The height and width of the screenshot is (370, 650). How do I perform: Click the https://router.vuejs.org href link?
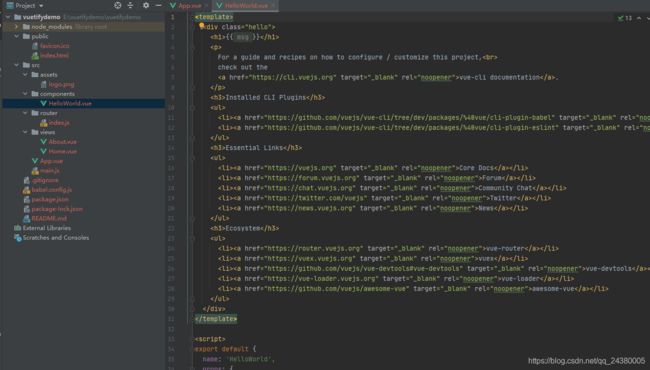[x=313, y=249]
